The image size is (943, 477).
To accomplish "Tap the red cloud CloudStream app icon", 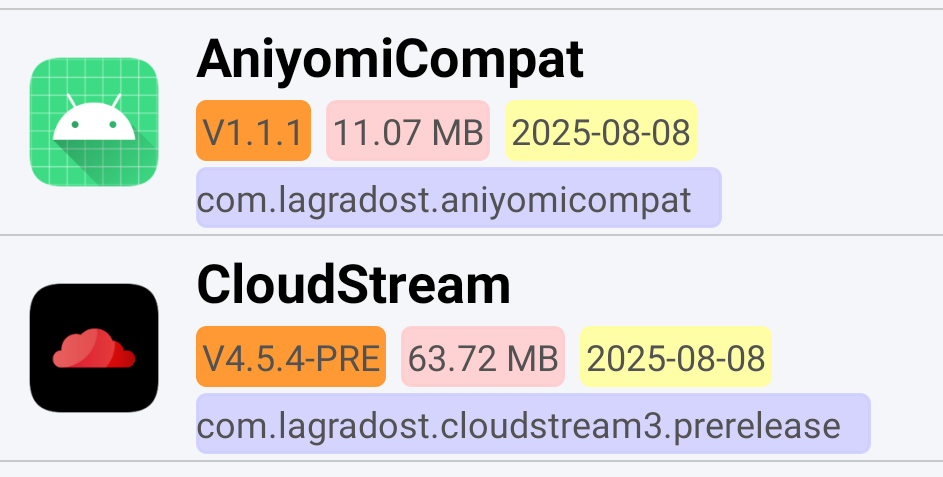I will click(94, 348).
